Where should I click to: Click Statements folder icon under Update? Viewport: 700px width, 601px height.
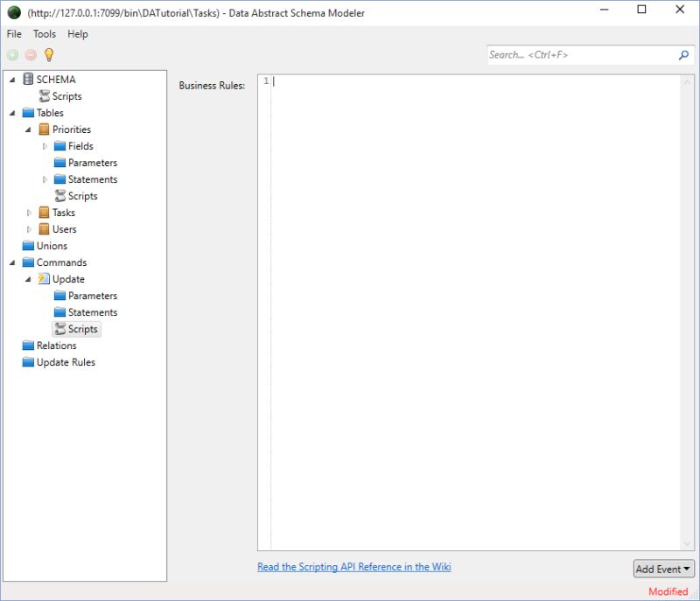pos(59,312)
